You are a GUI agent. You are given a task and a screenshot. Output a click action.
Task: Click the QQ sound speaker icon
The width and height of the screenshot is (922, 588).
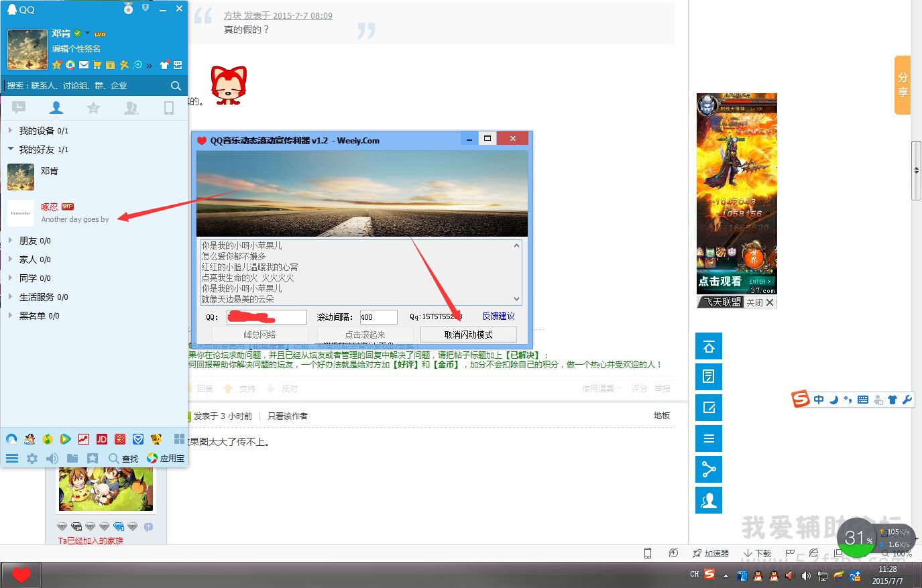[52, 459]
